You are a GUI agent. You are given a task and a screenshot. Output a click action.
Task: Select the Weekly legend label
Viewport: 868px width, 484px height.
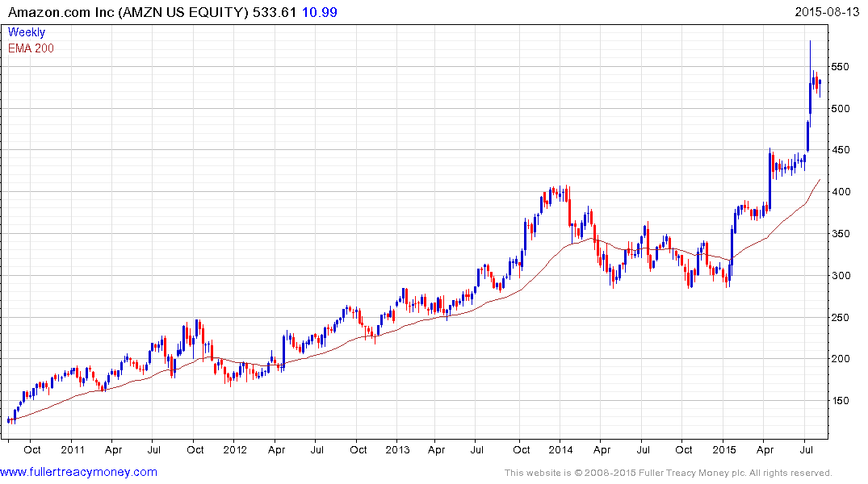click(x=27, y=32)
